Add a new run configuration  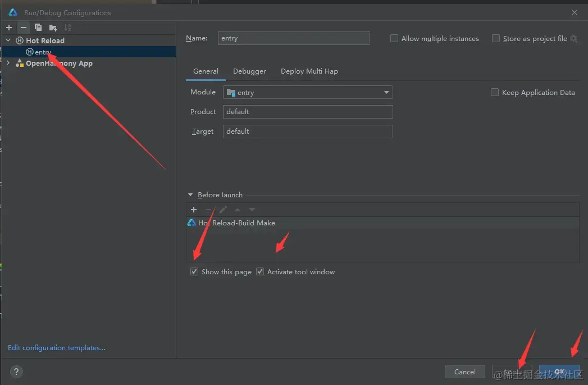tap(9, 28)
